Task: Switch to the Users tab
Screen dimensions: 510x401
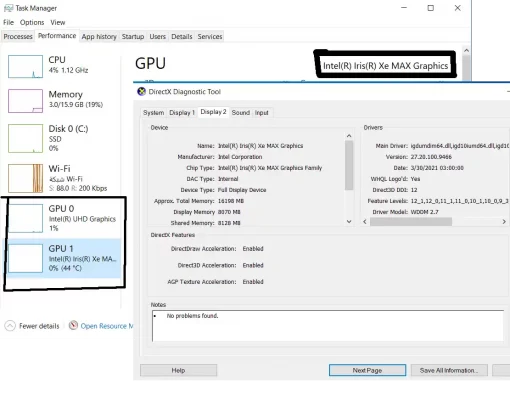Action: coord(157,36)
